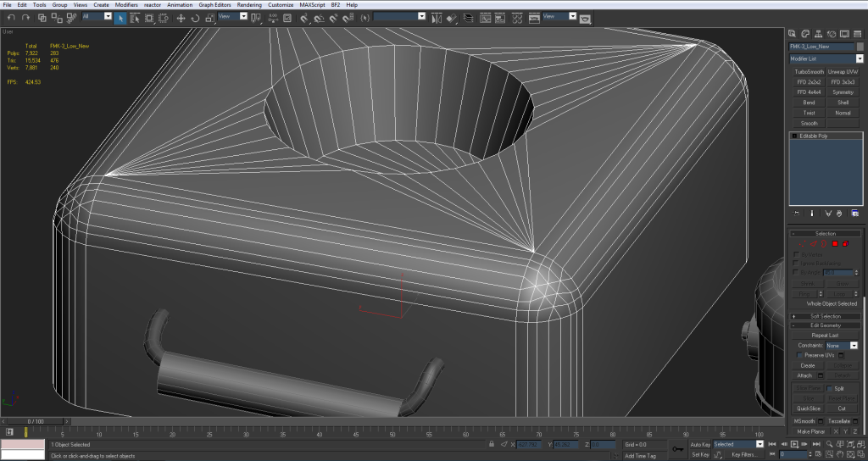Screen dimensions: 868x461
Task: Click the selection lock padlock icon
Action: click(492, 444)
